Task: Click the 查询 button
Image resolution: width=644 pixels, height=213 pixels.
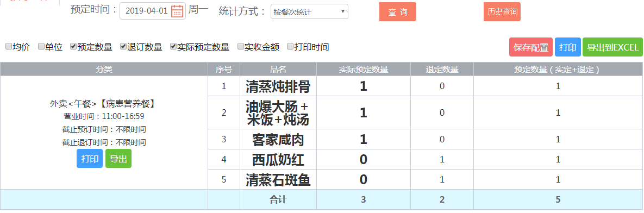Action: pyautogui.click(x=398, y=12)
